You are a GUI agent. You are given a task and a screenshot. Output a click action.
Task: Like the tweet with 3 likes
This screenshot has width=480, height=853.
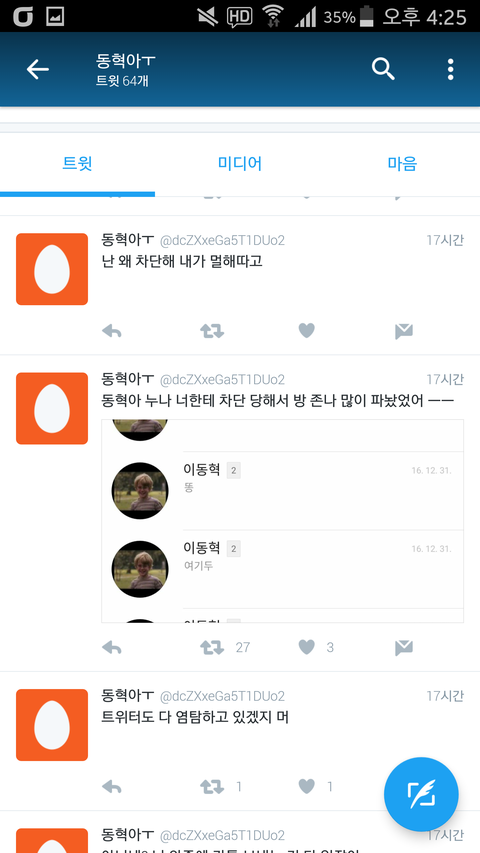[307, 647]
